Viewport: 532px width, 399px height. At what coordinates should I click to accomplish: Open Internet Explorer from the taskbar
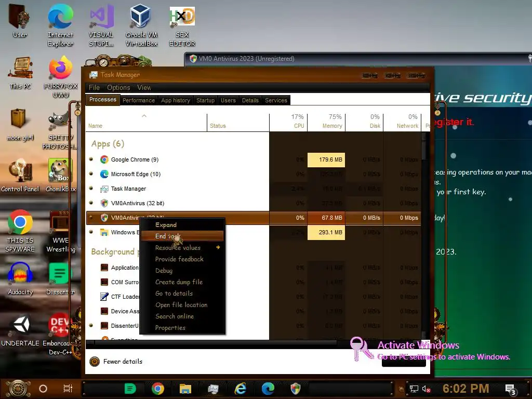click(x=241, y=389)
